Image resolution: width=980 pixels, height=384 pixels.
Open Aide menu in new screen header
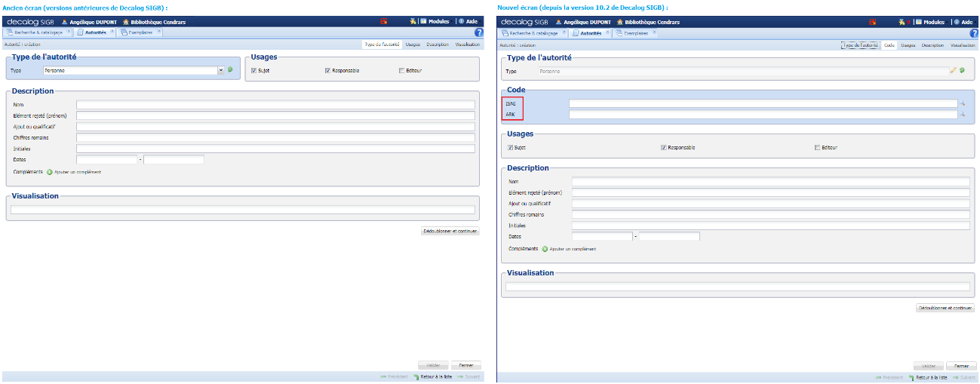966,23
